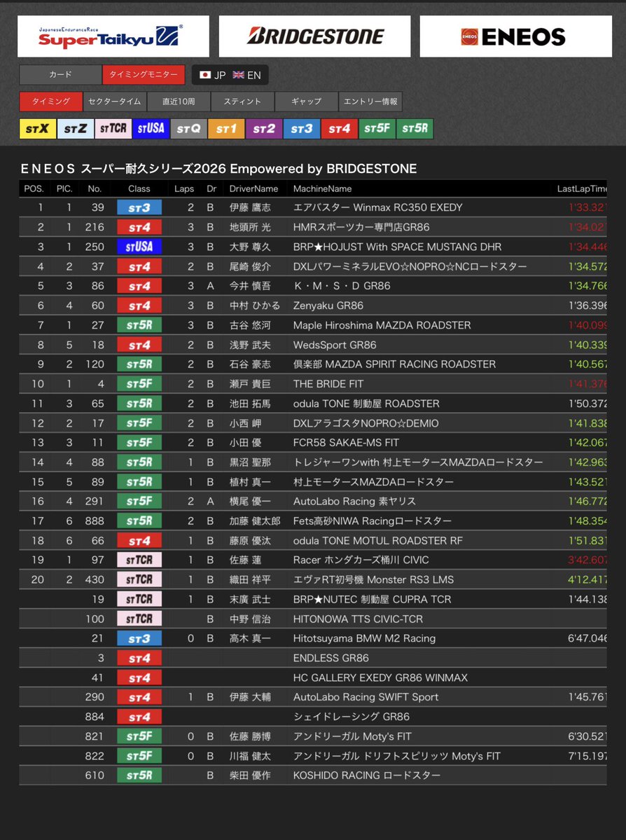The width and height of the screenshot is (626, 840).
Task: Select odula TONE MOTUL ROADSTER RF entry
Action: 377,541
